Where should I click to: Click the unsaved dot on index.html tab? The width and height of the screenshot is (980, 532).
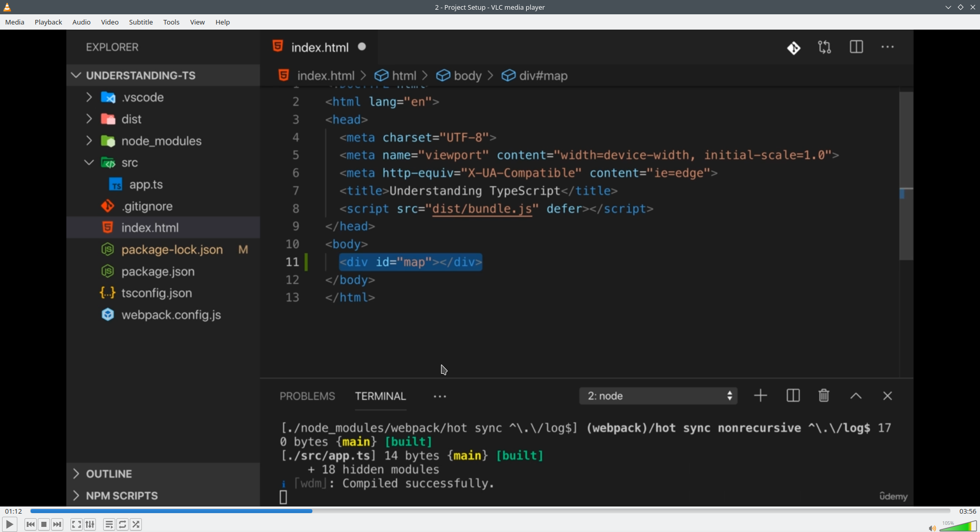362,46
